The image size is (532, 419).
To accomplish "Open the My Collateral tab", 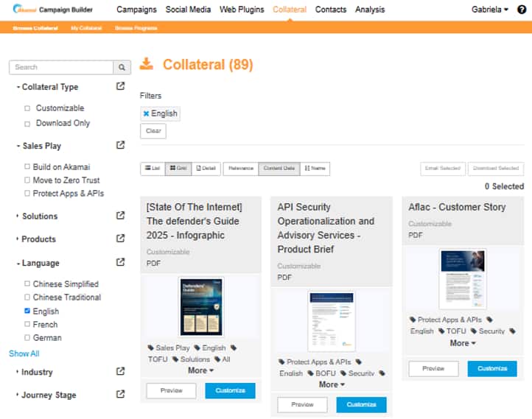I will [x=86, y=28].
